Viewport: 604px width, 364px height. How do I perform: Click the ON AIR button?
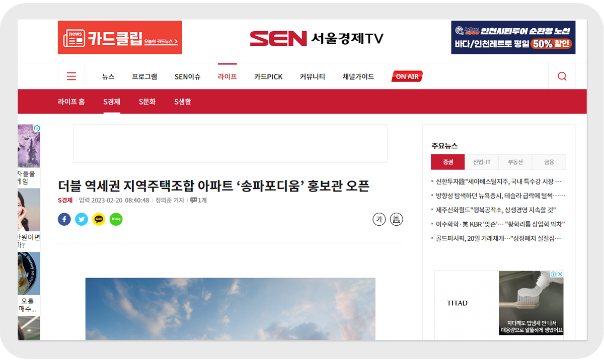[x=407, y=76]
